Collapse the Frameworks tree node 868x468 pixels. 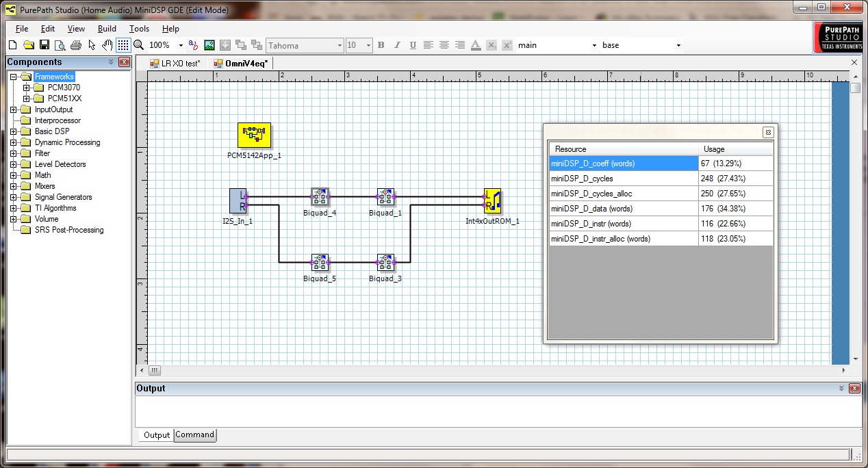click(x=14, y=77)
